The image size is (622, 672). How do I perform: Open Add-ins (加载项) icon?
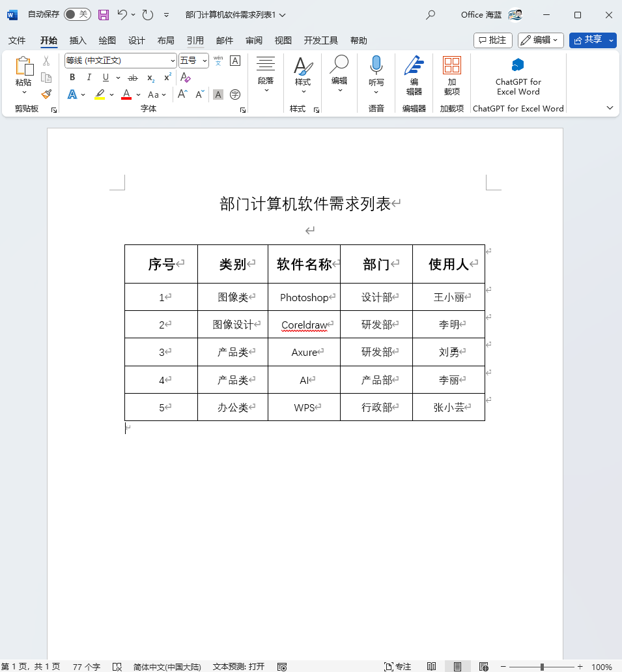[452, 76]
